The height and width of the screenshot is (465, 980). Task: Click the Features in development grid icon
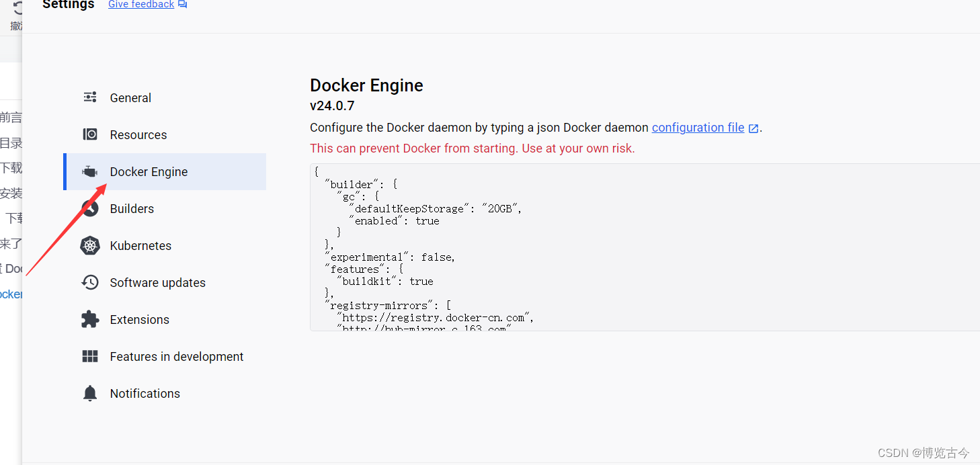(x=90, y=357)
